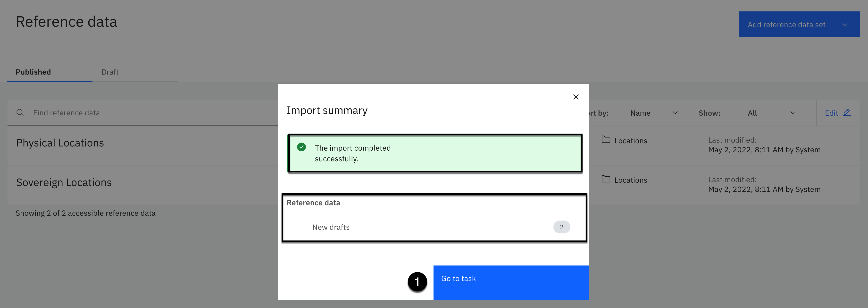Click the Edit pencil icon
The image size is (868, 308).
point(847,112)
